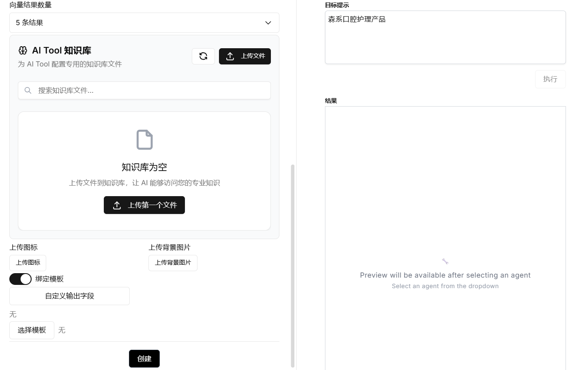This screenshot has height=370, width=588.
Task: Open the 向量结果数量 dropdown showing 5 条结果
Action: 144,23
